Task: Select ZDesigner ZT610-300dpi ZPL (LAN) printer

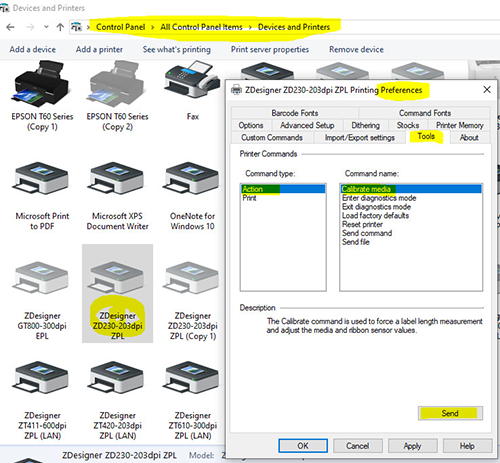Action: click(x=193, y=401)
